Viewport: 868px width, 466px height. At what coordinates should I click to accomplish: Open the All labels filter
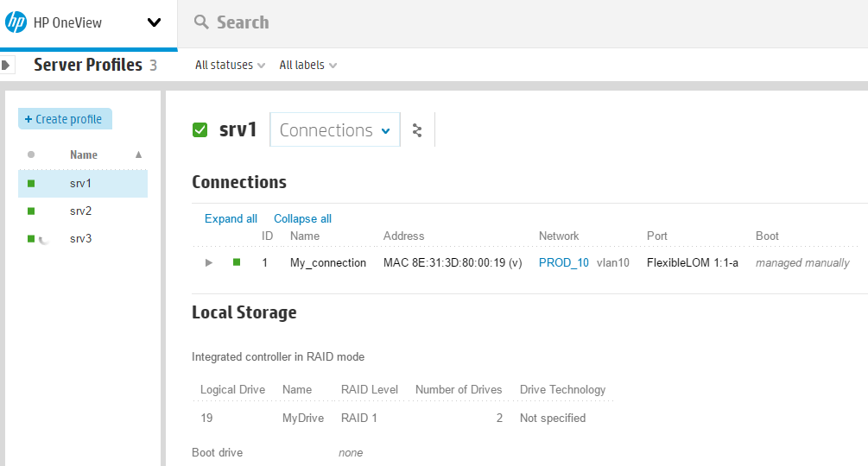[307, 66]
